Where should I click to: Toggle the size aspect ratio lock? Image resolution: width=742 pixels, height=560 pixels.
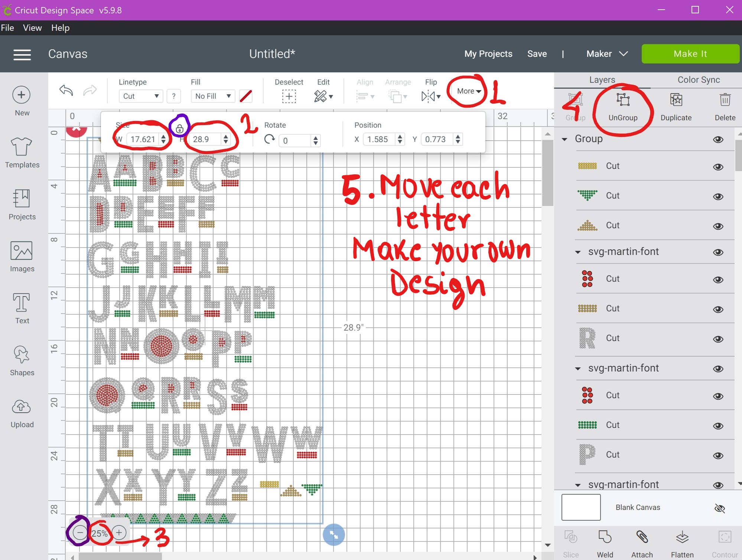179,129
